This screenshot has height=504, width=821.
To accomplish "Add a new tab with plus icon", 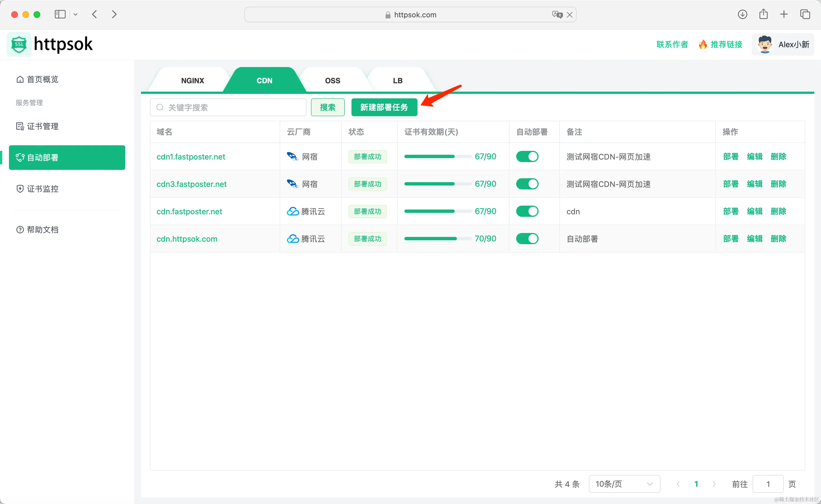I will coord(784,14).
